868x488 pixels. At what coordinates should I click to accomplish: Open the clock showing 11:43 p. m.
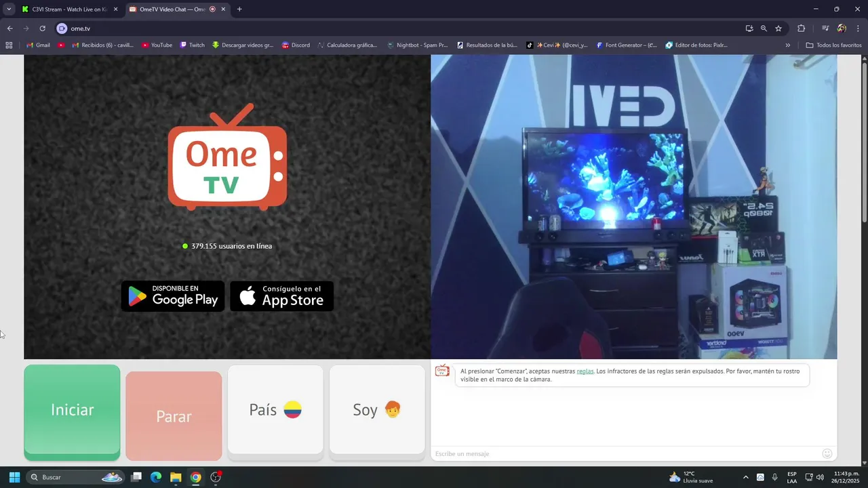[846, 477]
